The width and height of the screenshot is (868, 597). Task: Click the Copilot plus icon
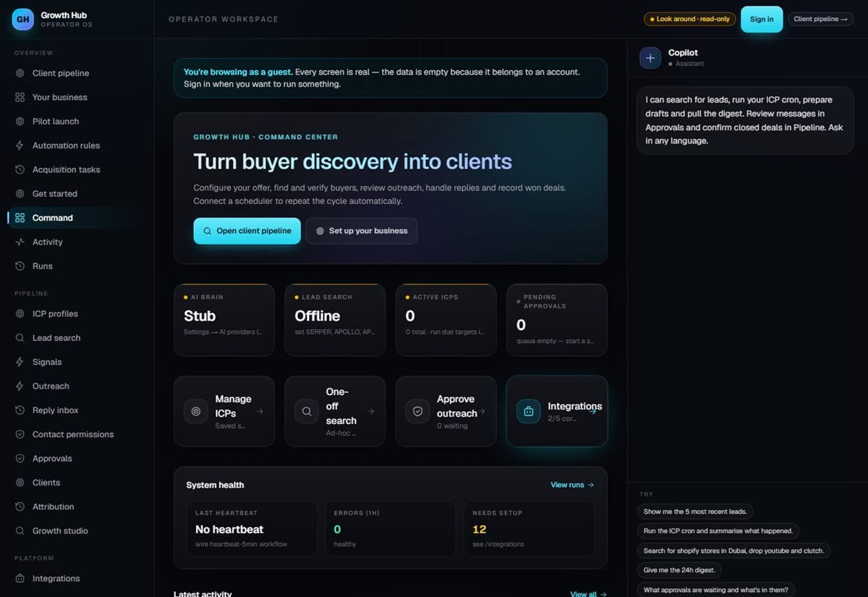pyautogui.click(x=650, y=58)
